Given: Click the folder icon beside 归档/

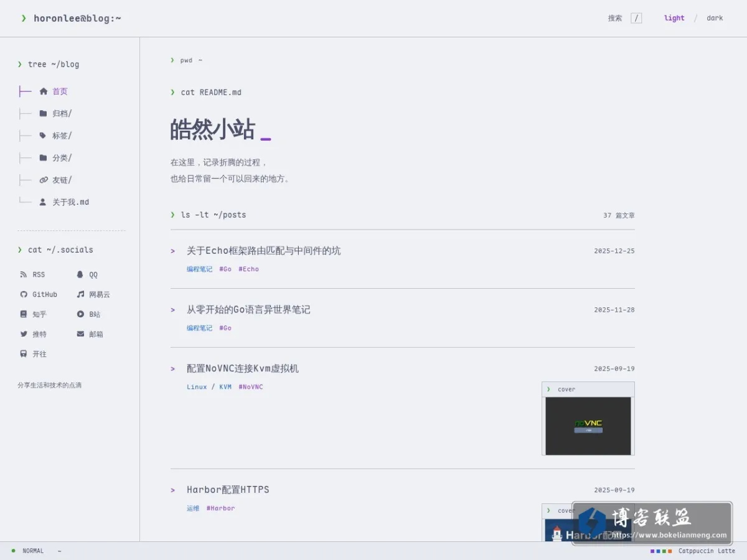Looking at the screenshot, I should tap(43, 113).
